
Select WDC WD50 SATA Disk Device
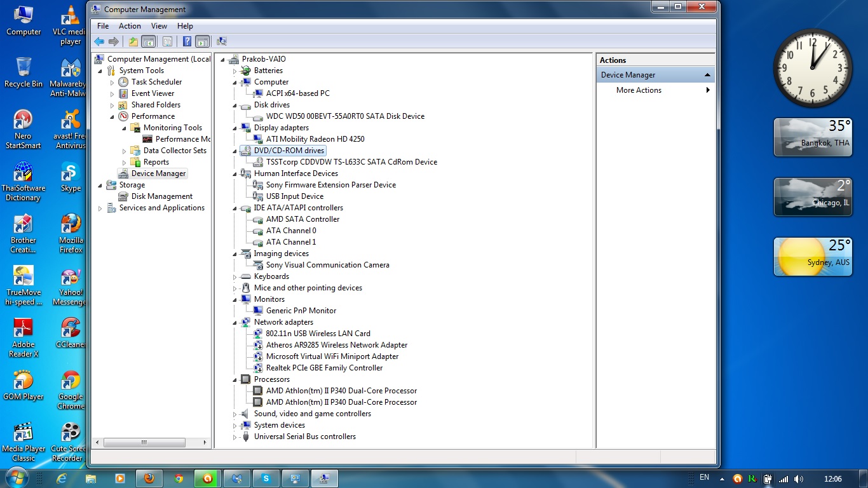click(345, 116)
